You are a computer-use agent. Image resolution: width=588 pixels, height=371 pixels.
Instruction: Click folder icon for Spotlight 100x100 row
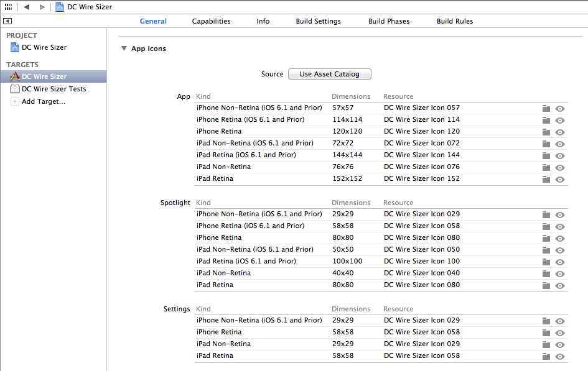click(x=546, y=262)
